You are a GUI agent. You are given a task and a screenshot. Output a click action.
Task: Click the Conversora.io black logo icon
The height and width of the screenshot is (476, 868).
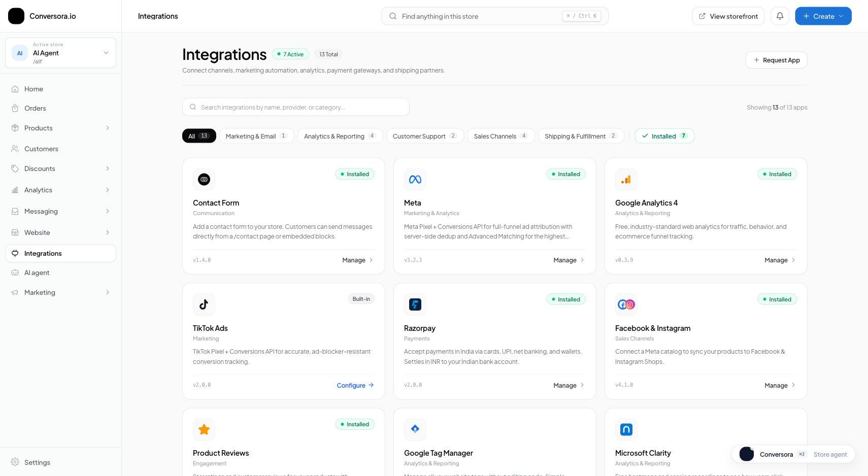click(x=16, y=16)
